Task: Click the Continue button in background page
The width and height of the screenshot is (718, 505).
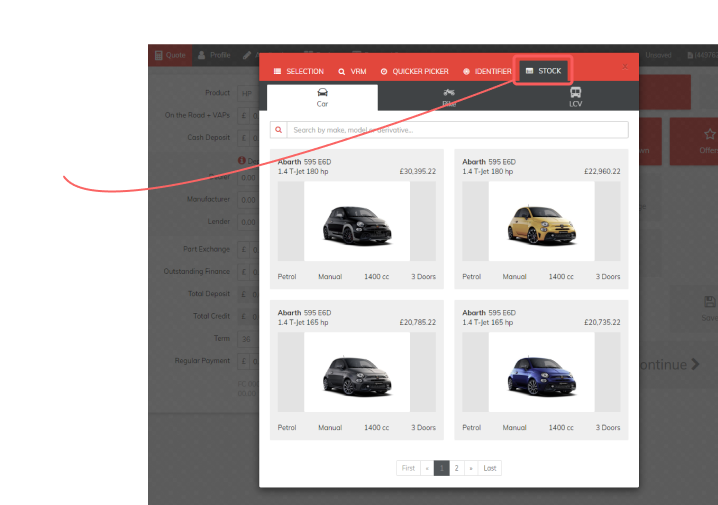Action: pos(669,364)
